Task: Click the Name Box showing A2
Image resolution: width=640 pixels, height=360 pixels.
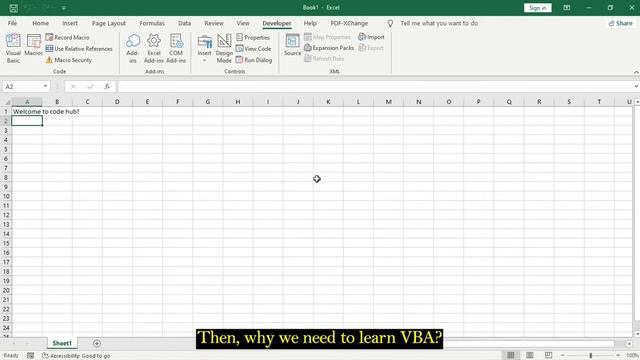Action: (22, 87)
